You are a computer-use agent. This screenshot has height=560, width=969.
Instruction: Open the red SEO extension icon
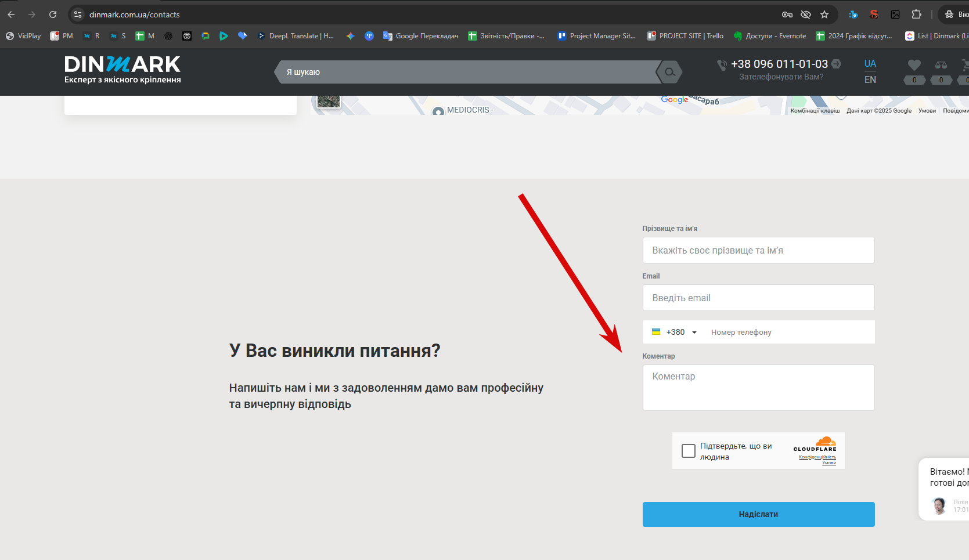coord(874,15)
